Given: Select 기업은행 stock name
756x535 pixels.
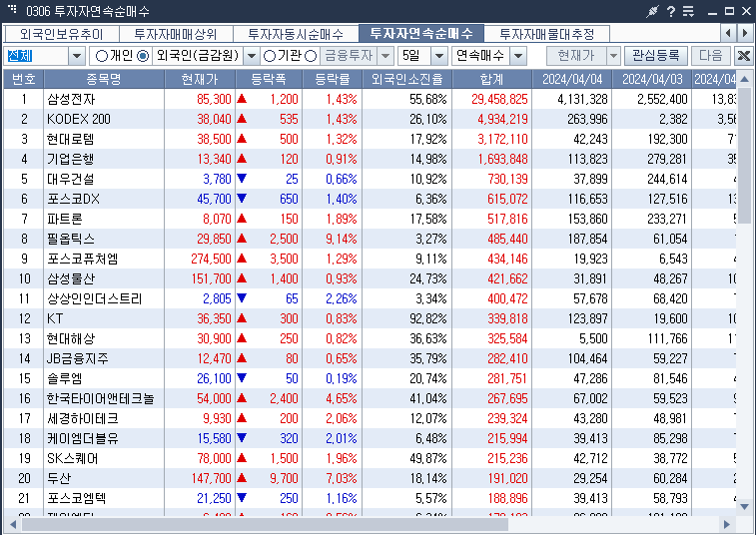Looking at the screenshot, I should pyautogui.click(x=70, y=159).
